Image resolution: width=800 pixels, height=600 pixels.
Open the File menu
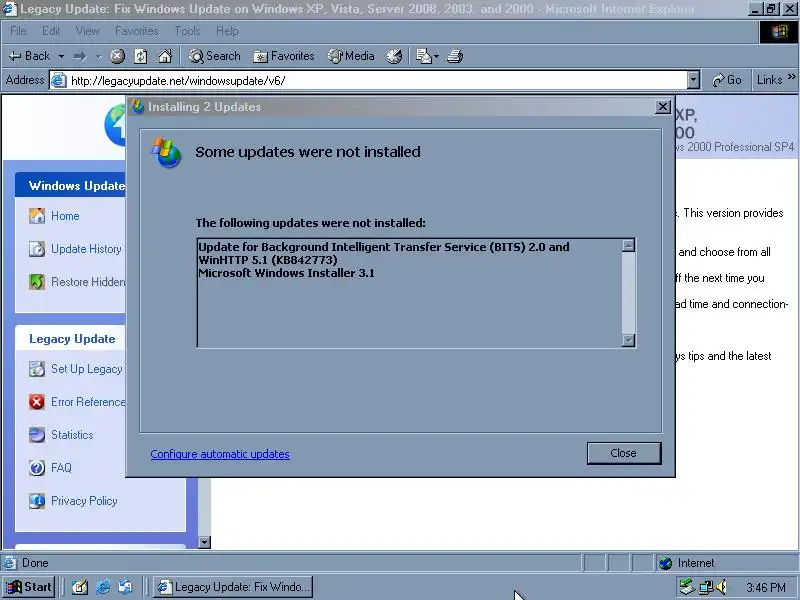pos(18,31)
